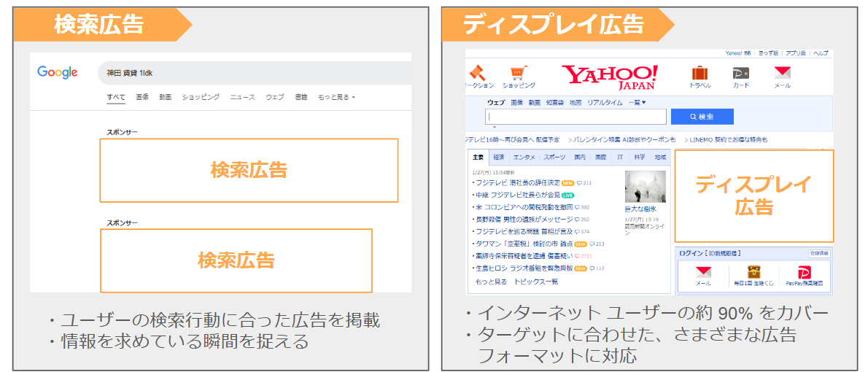Click the ログイン link
Image resolution: width=868 pixels, height=372 pixels.
[690, 254]
